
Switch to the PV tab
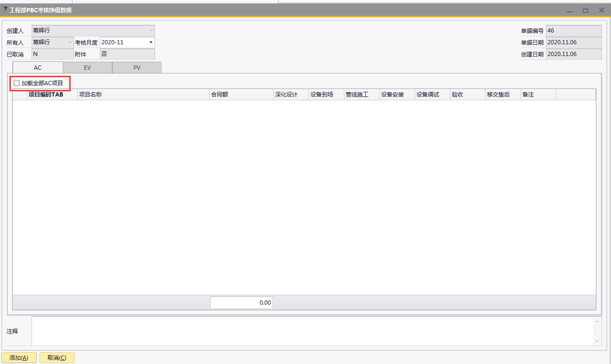[137, 68]
